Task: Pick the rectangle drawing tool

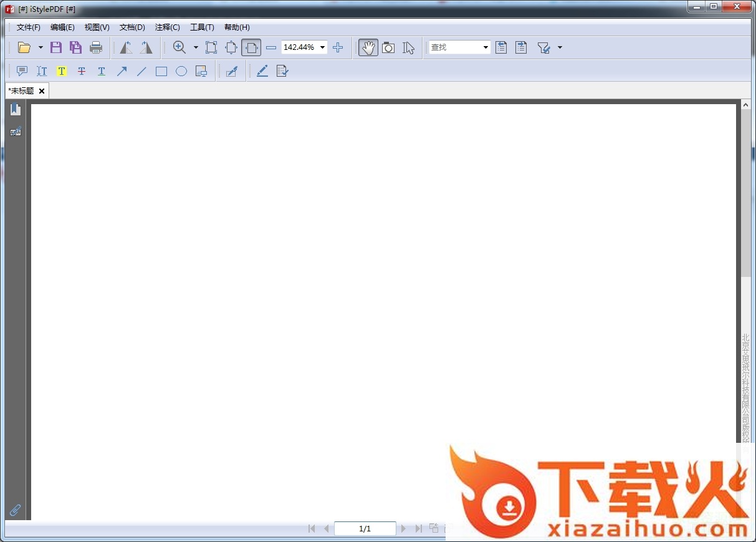Action: click(161, 71)
